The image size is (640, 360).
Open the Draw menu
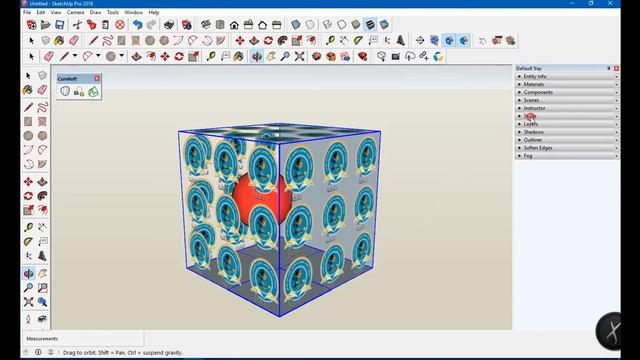tap(96, 12)
